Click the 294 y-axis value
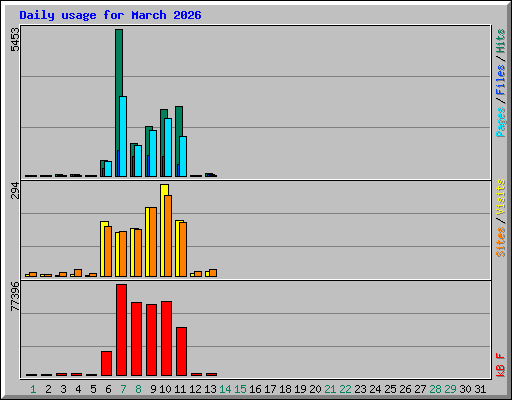This screenshot has width=512, height=400. tap(15, 190)
